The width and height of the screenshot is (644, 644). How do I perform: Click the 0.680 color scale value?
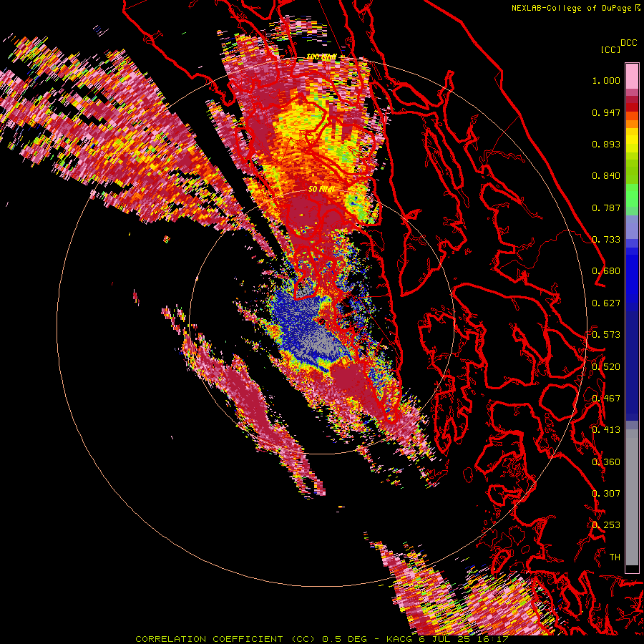tap(606, 271)
